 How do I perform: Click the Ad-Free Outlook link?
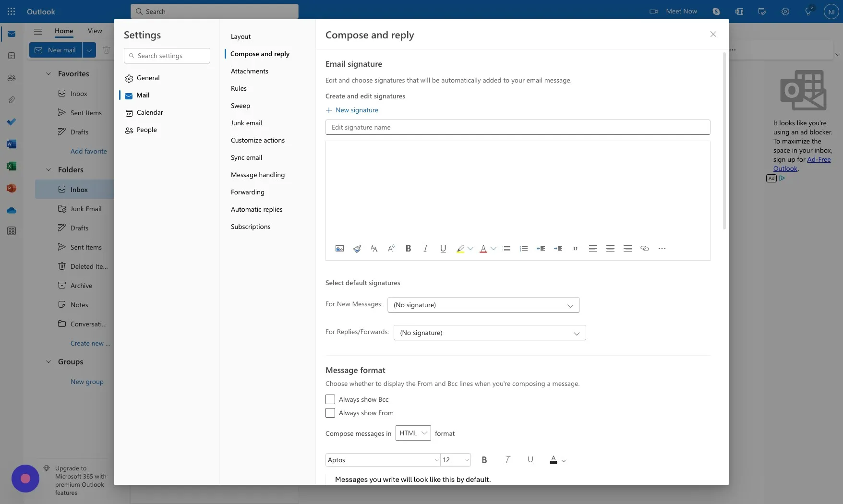click(x=802, y=164)
